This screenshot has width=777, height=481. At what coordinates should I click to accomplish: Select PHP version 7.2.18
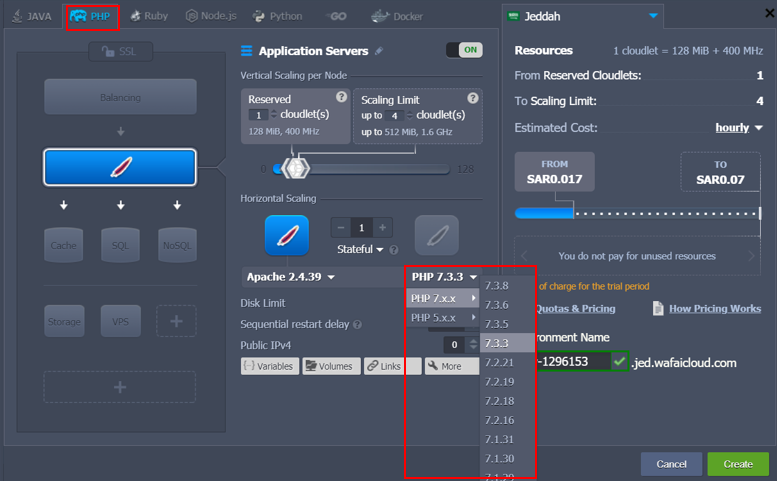point(507,401)
